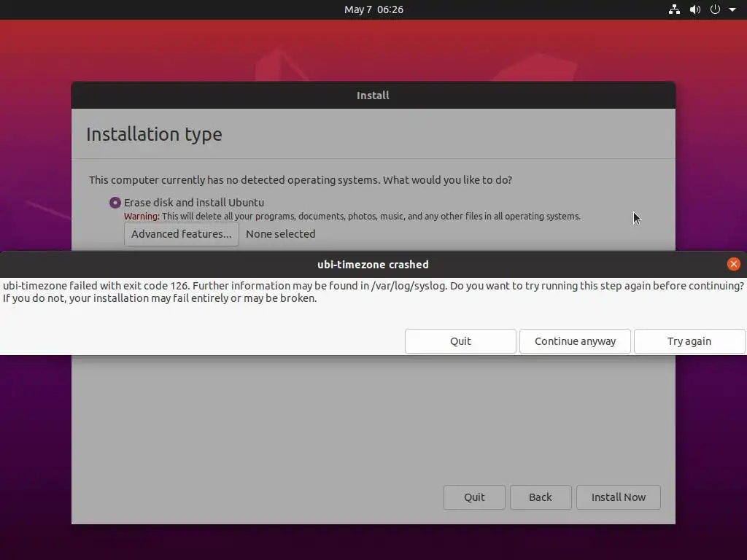Screen dimensions: 747x560
Task: Click the exit code 126 error message
Action: click(373, 292)
